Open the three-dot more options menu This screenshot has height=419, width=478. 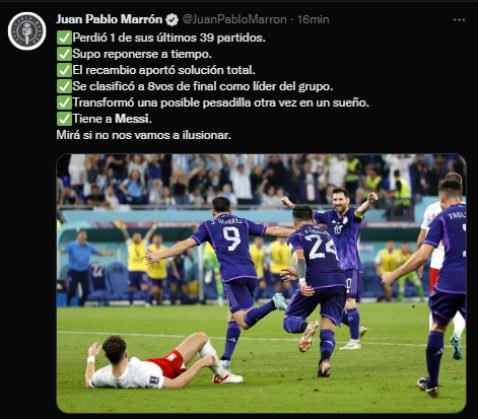(459, 20)
